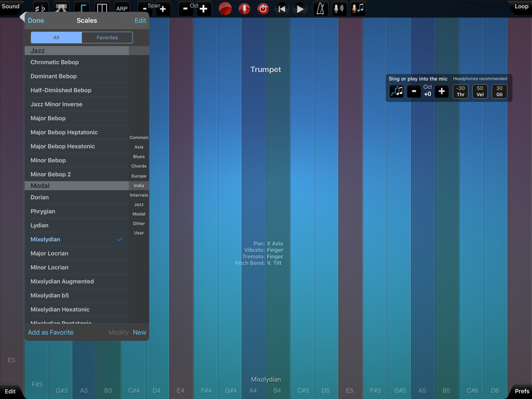Switch to the Favorites tab

107,38
